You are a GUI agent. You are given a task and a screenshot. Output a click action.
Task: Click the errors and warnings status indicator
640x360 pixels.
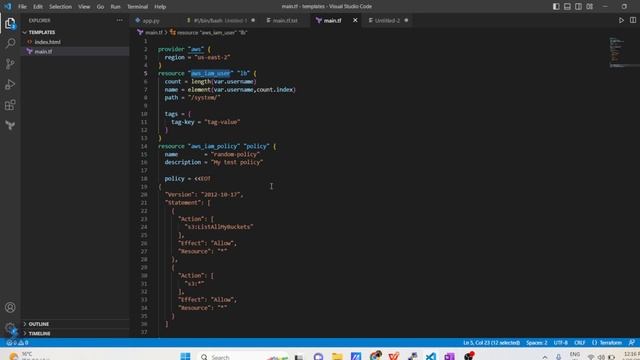pos(18,343)
